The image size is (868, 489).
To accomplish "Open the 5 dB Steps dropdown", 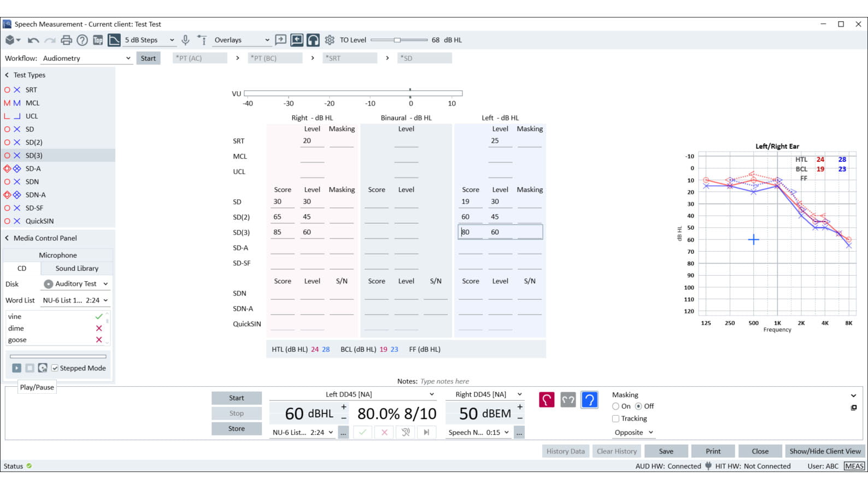I will tap(149, 40).
